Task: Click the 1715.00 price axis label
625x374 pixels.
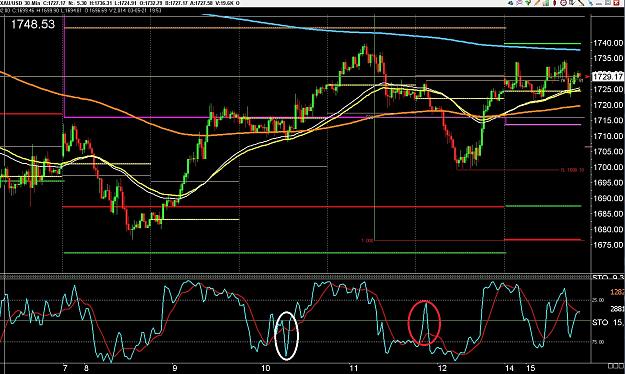Action: point(608,120)
